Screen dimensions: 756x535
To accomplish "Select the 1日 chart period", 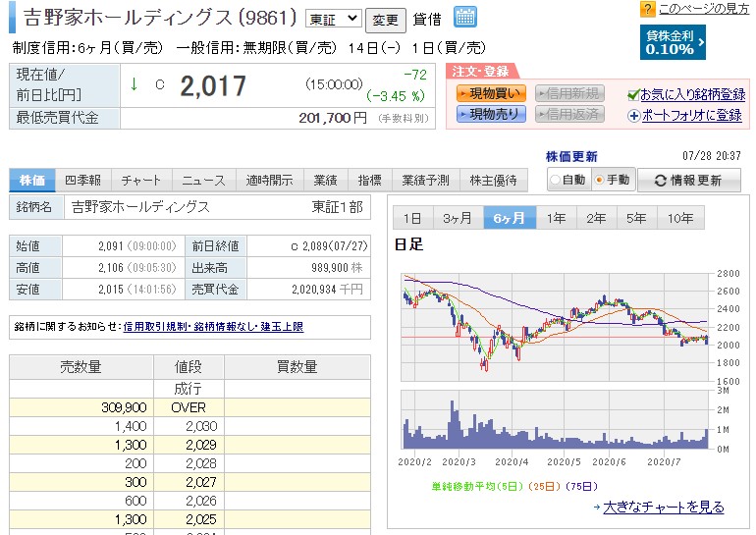I will tap(412, 218).
